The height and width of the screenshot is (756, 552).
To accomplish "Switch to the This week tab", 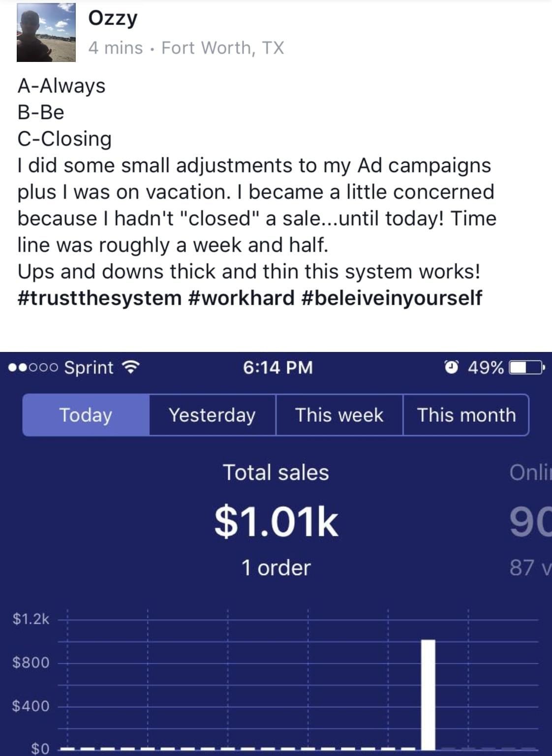I will (339, 415).
